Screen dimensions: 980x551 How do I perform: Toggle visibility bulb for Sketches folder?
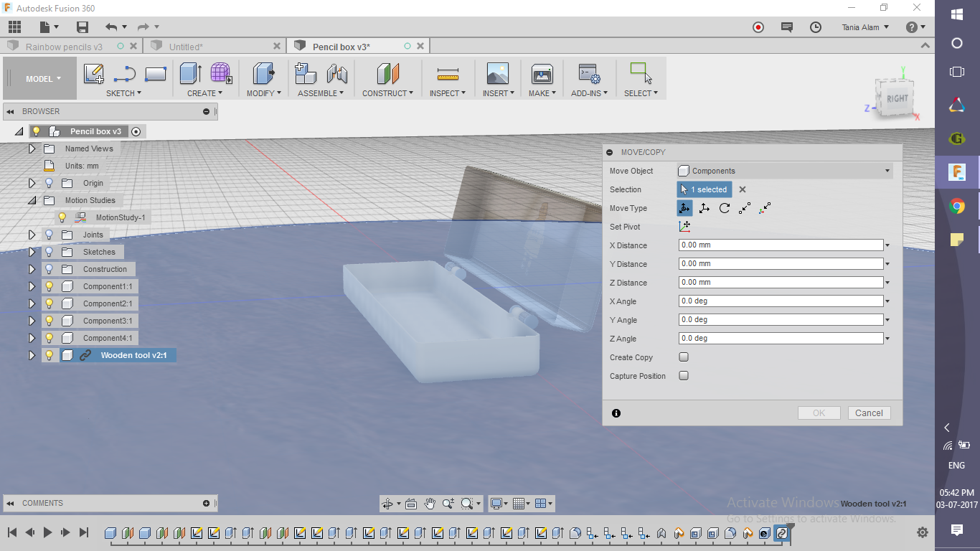[49, 252]
